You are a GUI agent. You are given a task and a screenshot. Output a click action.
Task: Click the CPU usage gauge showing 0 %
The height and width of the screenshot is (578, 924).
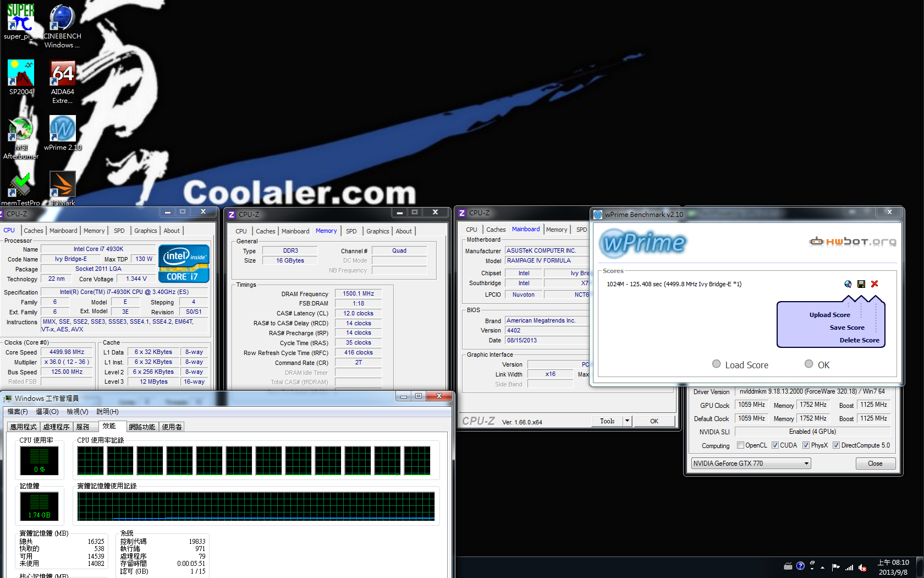(40, 461)
